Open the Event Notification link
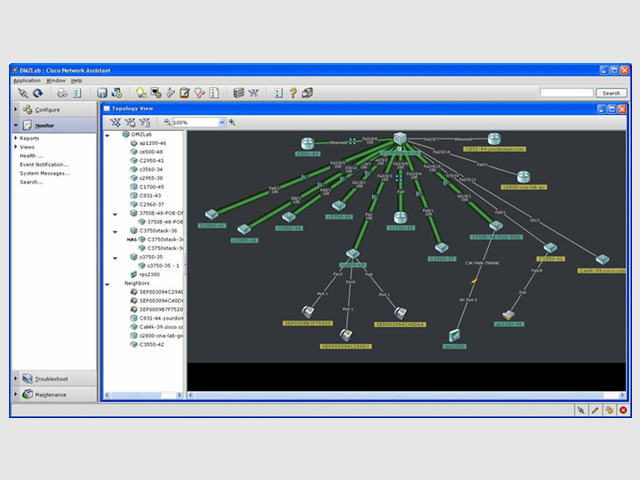The width and height of the screenshot is (640, 480). pyautogui.click(x=44, y=164)
